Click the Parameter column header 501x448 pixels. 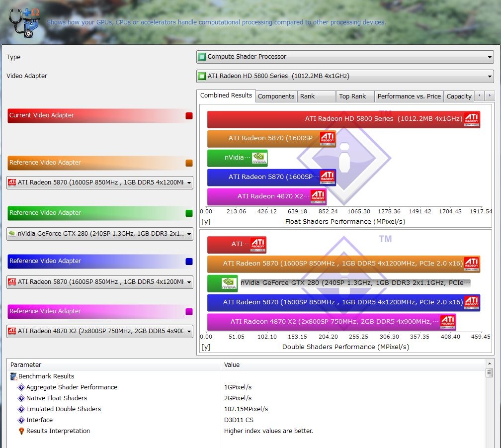click(114, 364)
